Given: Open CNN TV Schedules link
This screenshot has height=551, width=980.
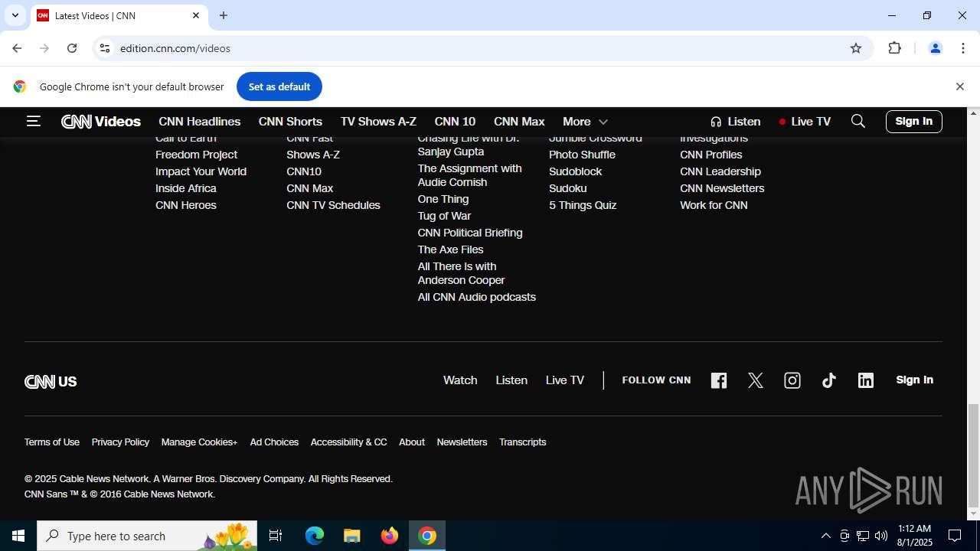Looking at the screenshot, I should click(x=333, y=205).
